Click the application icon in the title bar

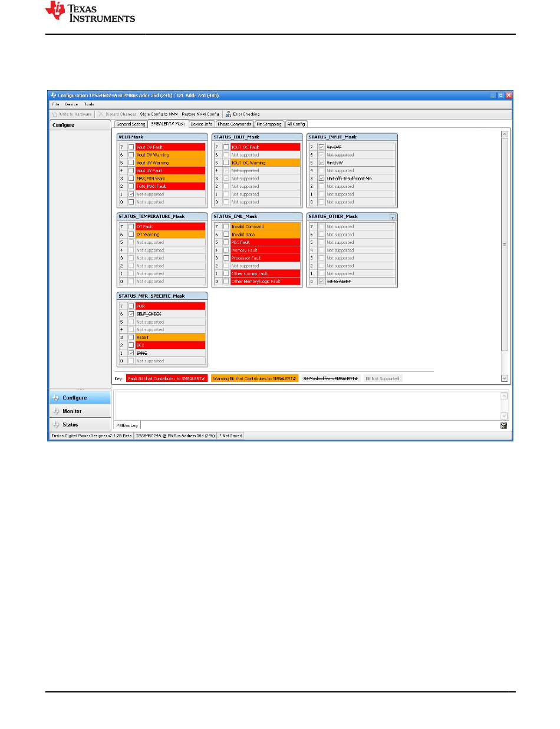tap(53, 95)
